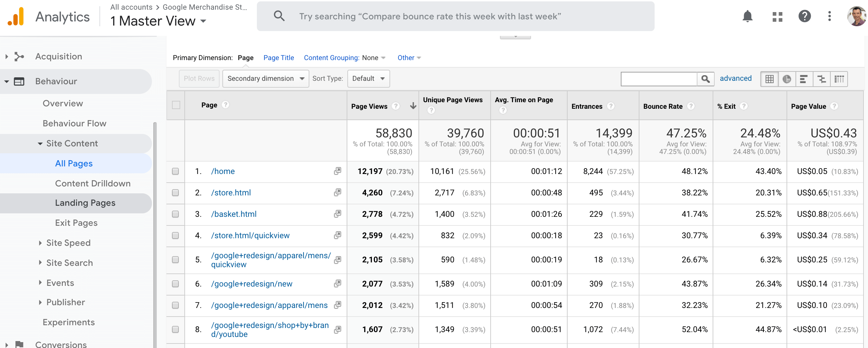The image size is (868, 348).
Task: Switch primary dimension to Page Title
Action: coord(278,58)
